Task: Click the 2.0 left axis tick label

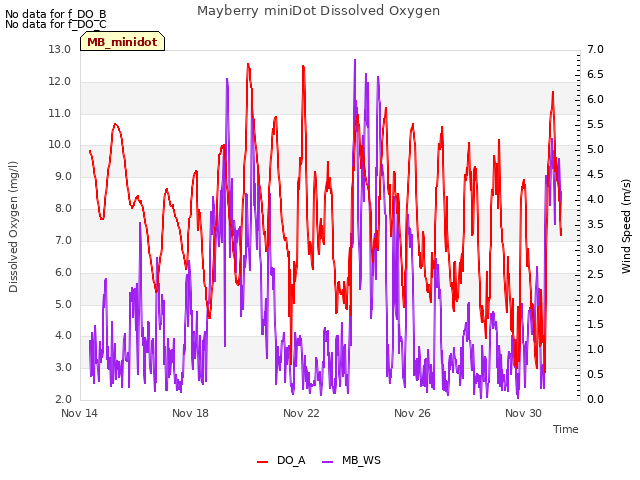Action: coord(63,399)
